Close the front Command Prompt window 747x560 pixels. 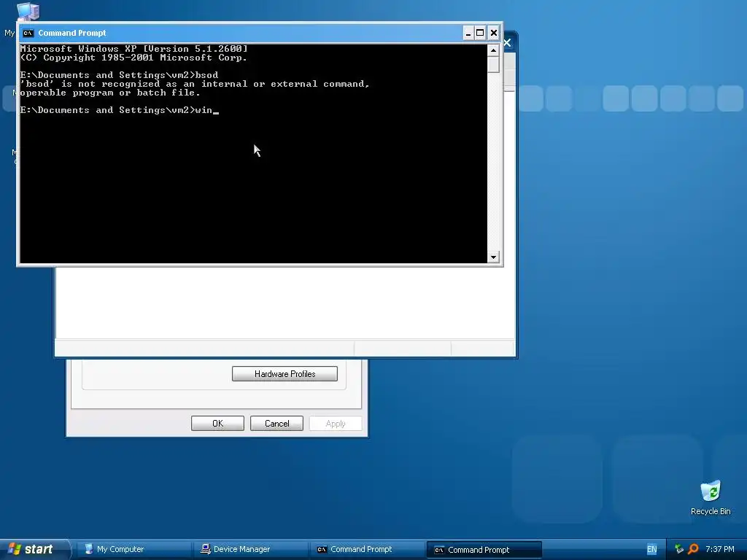point(494,33)
